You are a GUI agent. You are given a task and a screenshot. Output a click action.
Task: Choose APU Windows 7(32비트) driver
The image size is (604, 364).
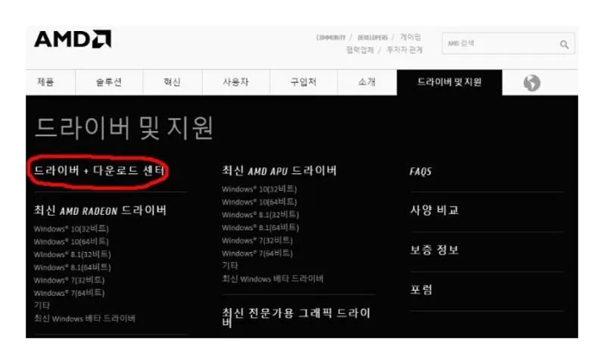pos(257,241)
